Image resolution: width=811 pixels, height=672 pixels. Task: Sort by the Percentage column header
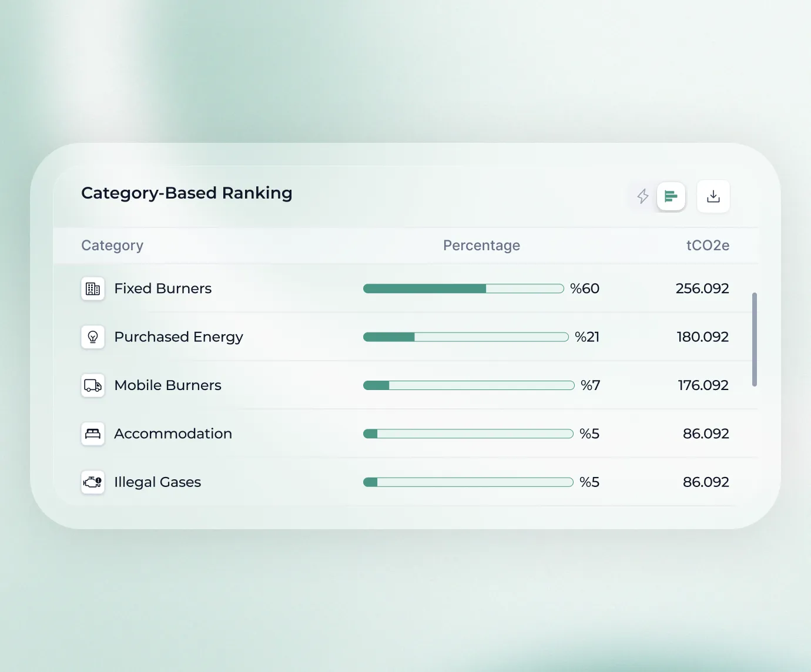point(481,246)
